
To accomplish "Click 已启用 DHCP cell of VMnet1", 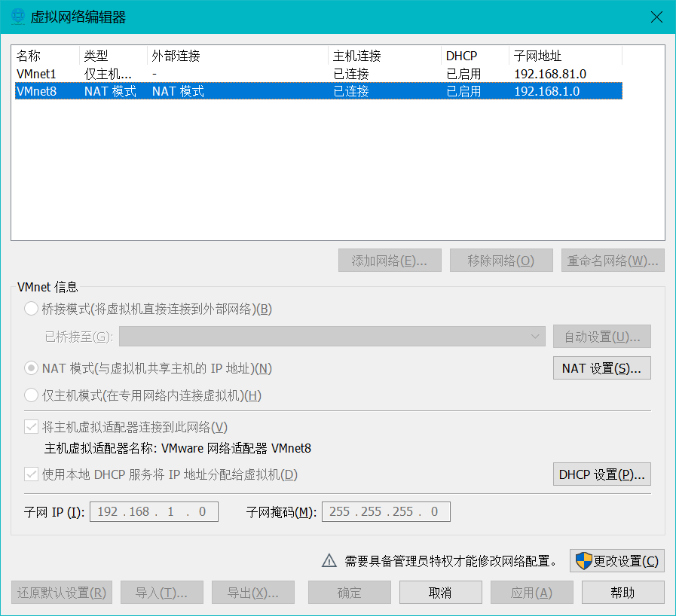I will [x=463, y=74].
